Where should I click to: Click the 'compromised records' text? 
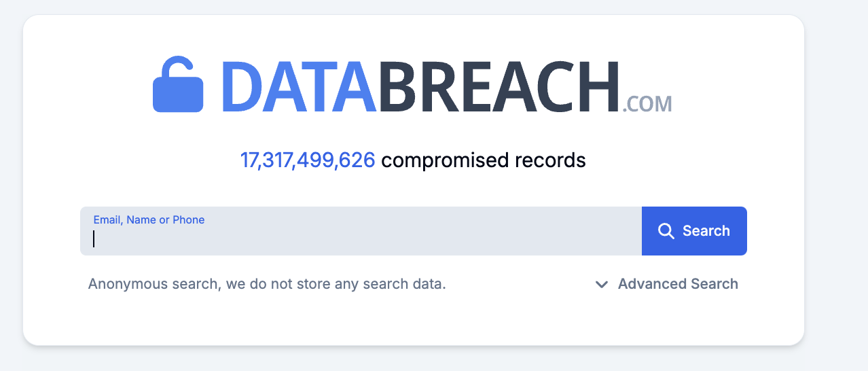[x=483, y=160]
